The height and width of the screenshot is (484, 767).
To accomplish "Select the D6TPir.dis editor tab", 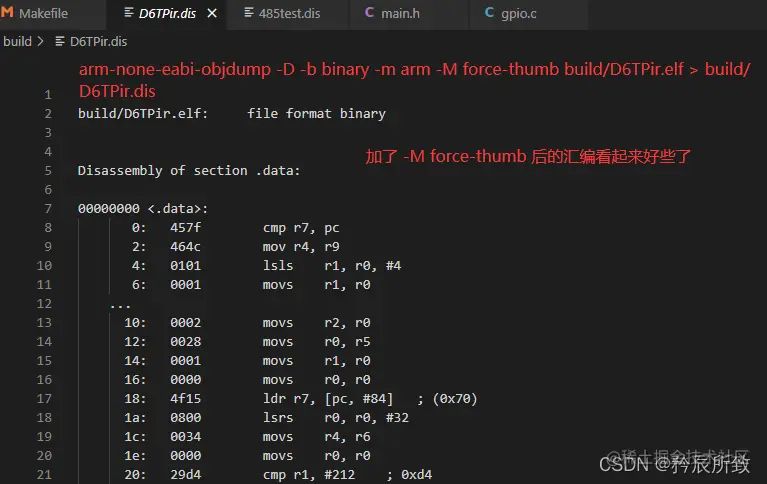I will pos(166,13).
